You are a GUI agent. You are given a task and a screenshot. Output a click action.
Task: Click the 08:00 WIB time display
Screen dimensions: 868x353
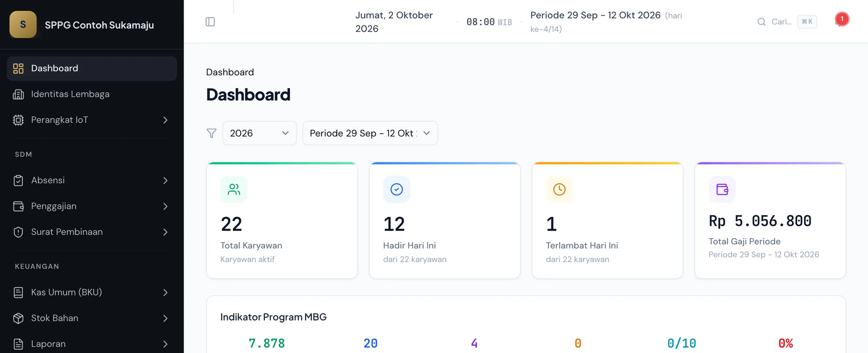(x=489, y=22)
